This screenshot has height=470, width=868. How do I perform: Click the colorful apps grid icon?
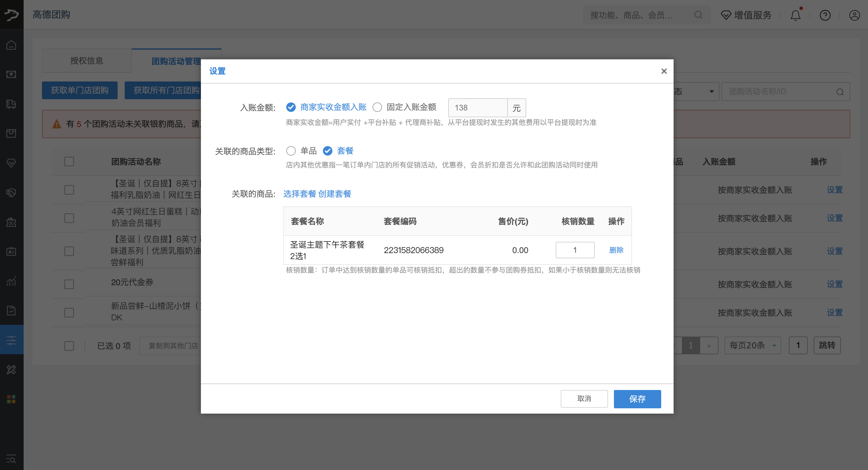[x=11, y=399]
